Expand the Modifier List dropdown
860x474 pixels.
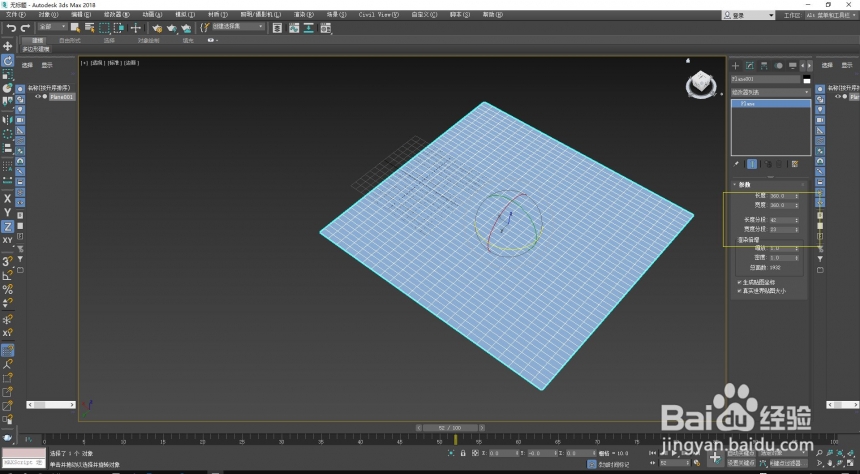point(771,92)
